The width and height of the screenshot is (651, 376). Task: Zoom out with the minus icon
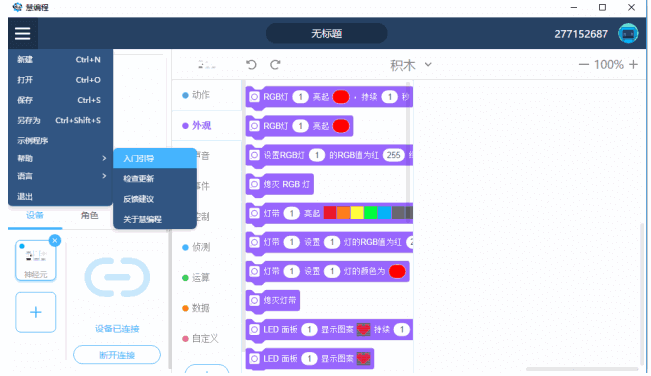click(x=584, y=65)
